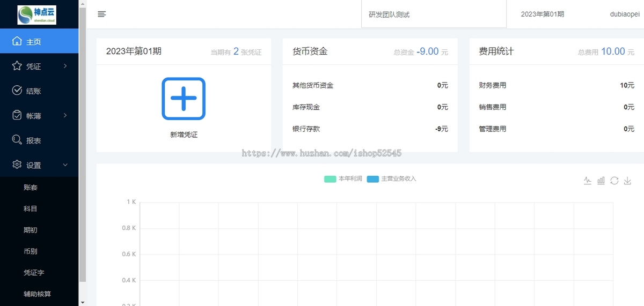
Task: Click the 管理费用 row
Action: (x=557, y=129)
